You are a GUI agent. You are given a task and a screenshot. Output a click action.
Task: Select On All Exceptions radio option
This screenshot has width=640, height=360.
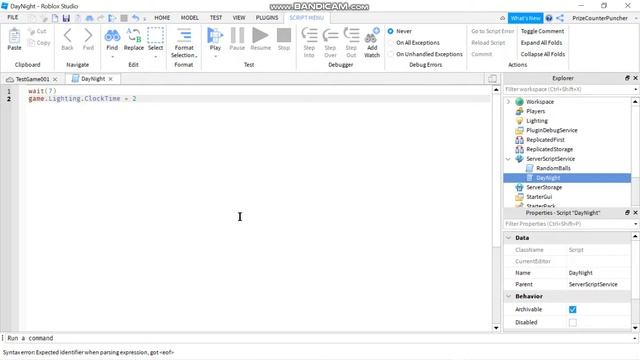[391, 42]
